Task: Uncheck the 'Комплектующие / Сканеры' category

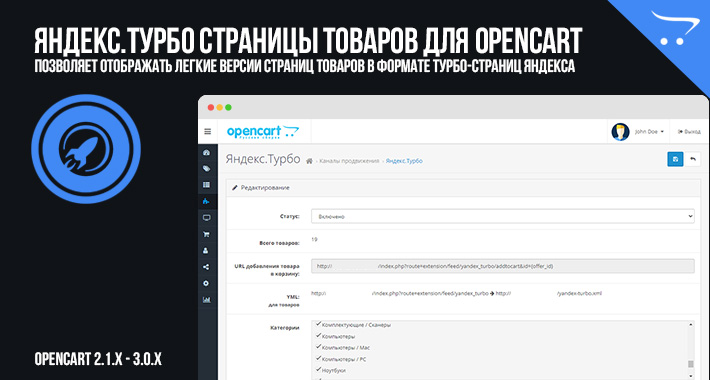Action: tap(318, 324)
